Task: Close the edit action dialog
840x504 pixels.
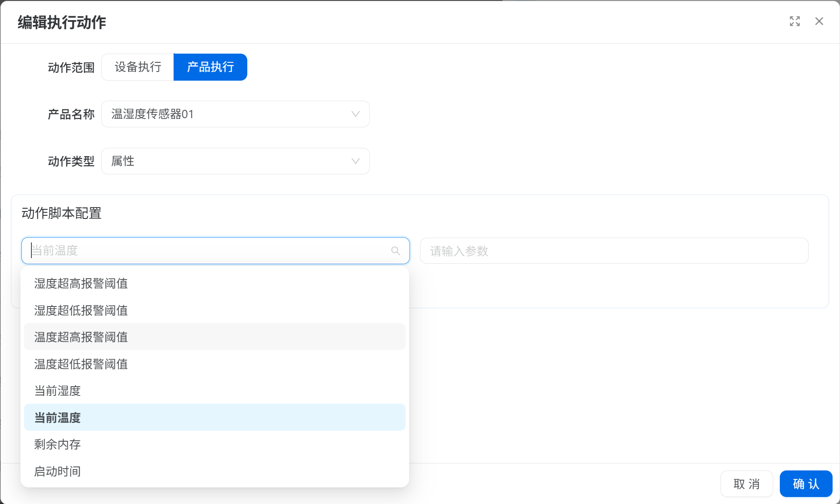Action: [x=819, y=21]
